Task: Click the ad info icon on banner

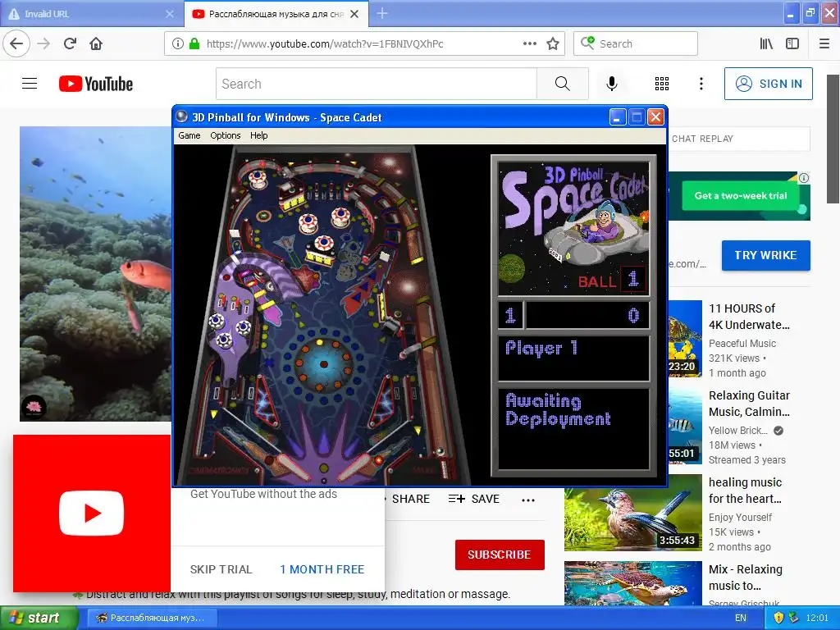Action: click(x=804, y=178)
